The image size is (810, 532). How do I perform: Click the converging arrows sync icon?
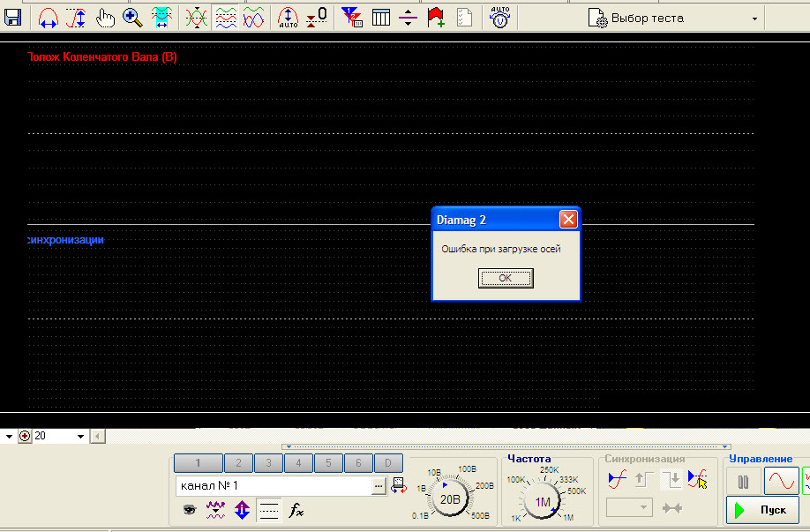[671, 508]
